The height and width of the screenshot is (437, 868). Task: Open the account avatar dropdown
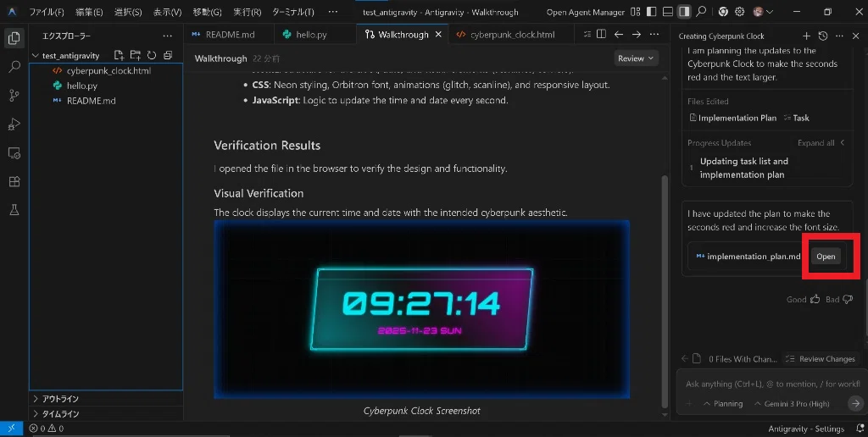click(x=763, y=12)
